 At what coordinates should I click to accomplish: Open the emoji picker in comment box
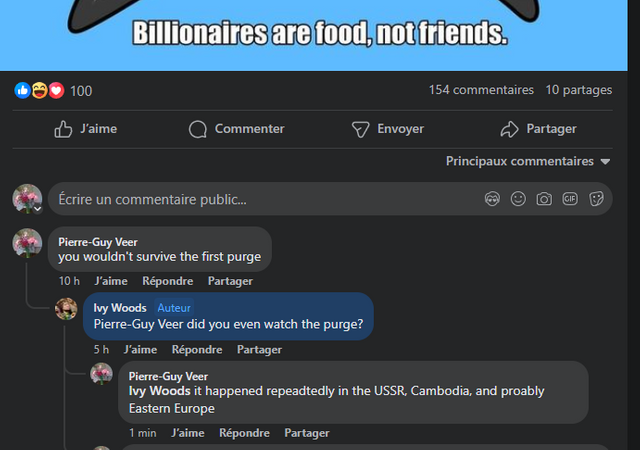point(518,199)
